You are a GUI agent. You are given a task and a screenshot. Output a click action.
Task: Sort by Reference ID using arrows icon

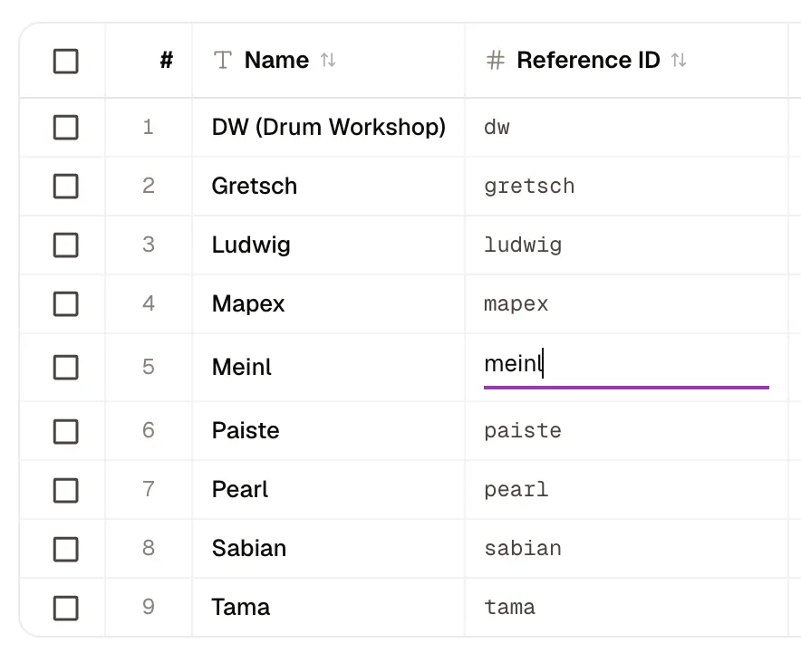coord(679,61)
